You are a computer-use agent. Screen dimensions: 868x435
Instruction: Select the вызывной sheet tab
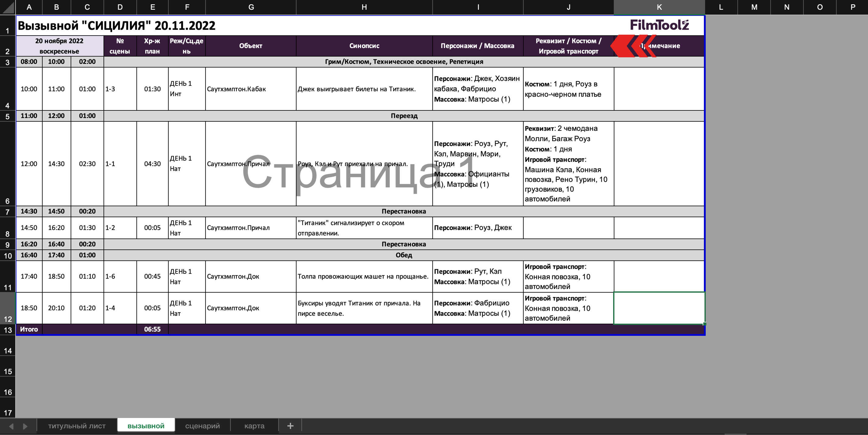point(146,426)
